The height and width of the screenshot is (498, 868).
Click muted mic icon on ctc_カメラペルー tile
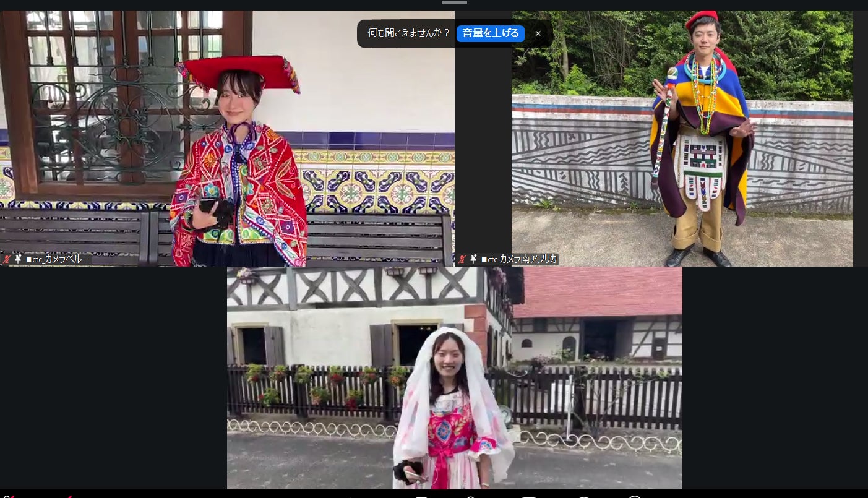pyautogui.click(x=7, y=259)
